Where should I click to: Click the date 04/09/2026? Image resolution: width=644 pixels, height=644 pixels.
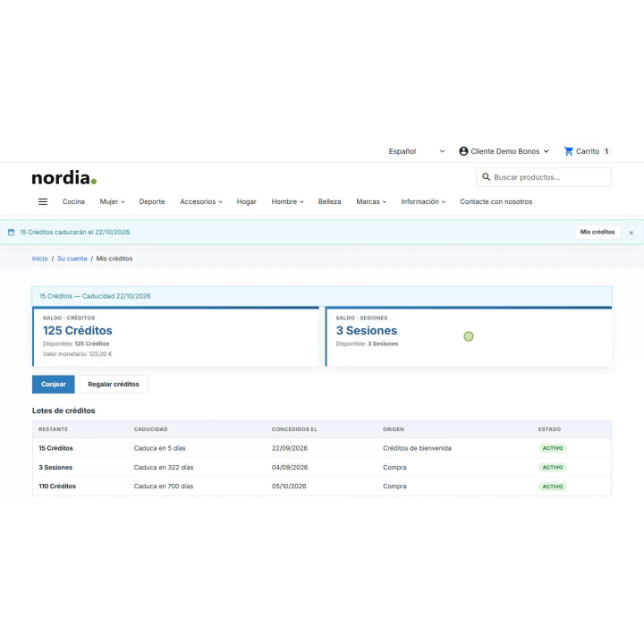pyautogui.click(x=290, y=468)
